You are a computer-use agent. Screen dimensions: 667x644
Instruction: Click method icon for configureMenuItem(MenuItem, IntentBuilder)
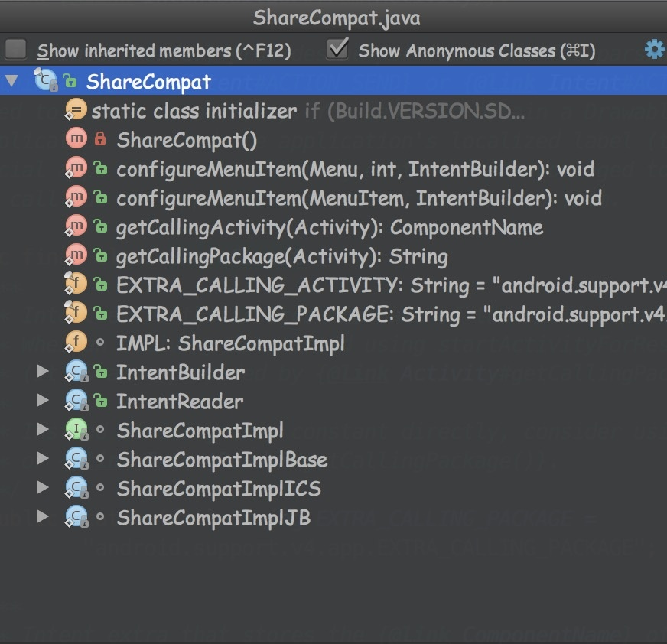pyautogui.click(x=76, y=197)
